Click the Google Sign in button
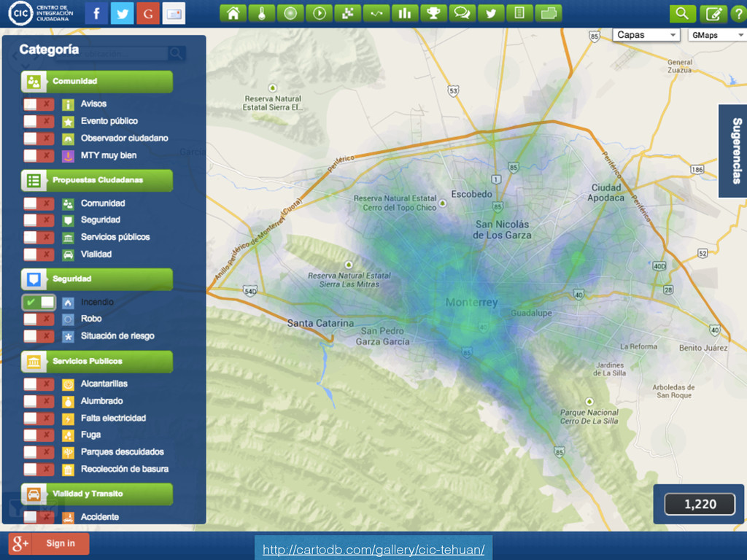The width and height of the screenshot is (747, 560). pyautogui.click(x=49, y=543)
